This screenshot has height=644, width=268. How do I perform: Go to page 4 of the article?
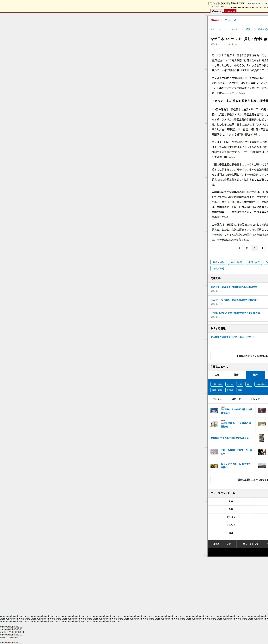[262, 248]
